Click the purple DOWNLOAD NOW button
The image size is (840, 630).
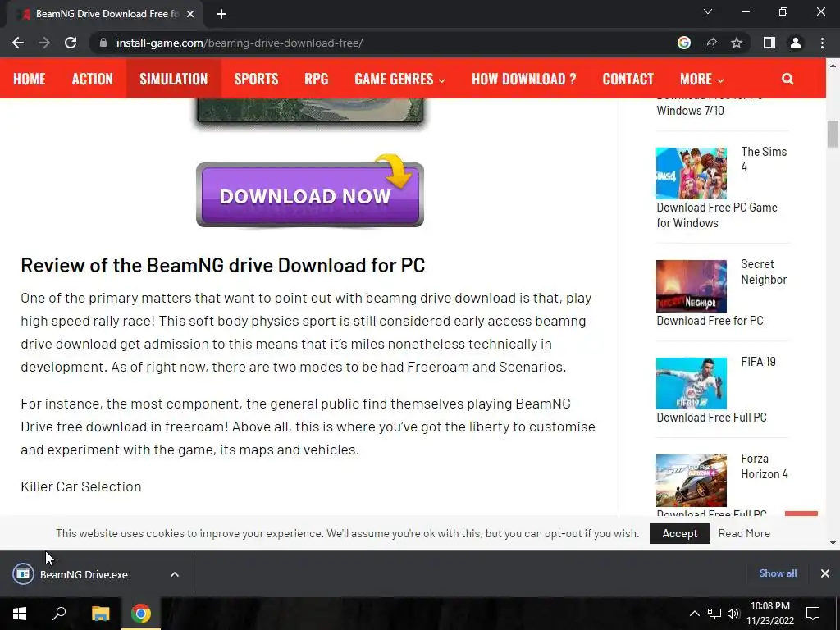[x=309, y=195]
